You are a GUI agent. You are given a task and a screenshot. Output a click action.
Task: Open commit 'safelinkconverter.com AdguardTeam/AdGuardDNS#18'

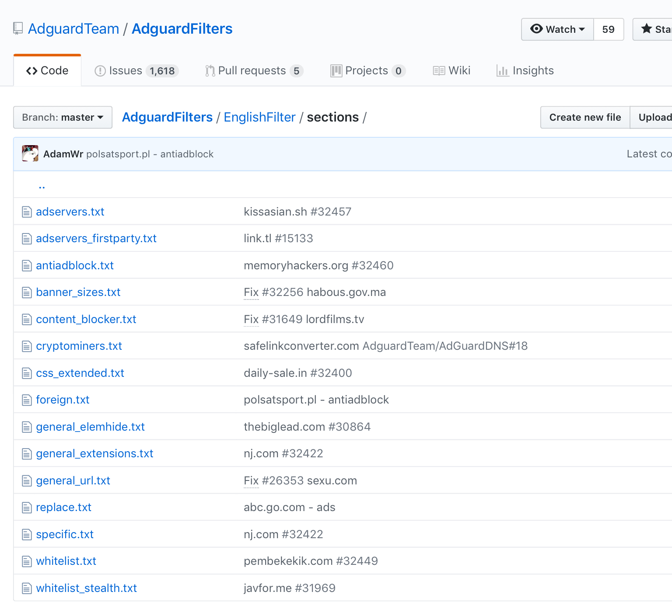[386, 346]
